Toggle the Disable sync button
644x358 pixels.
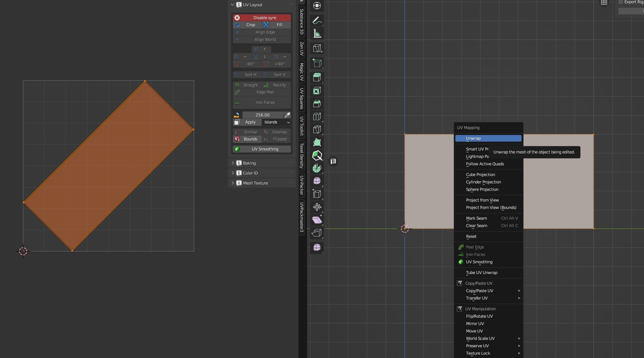pyautogui.click(x=262, y=18)
